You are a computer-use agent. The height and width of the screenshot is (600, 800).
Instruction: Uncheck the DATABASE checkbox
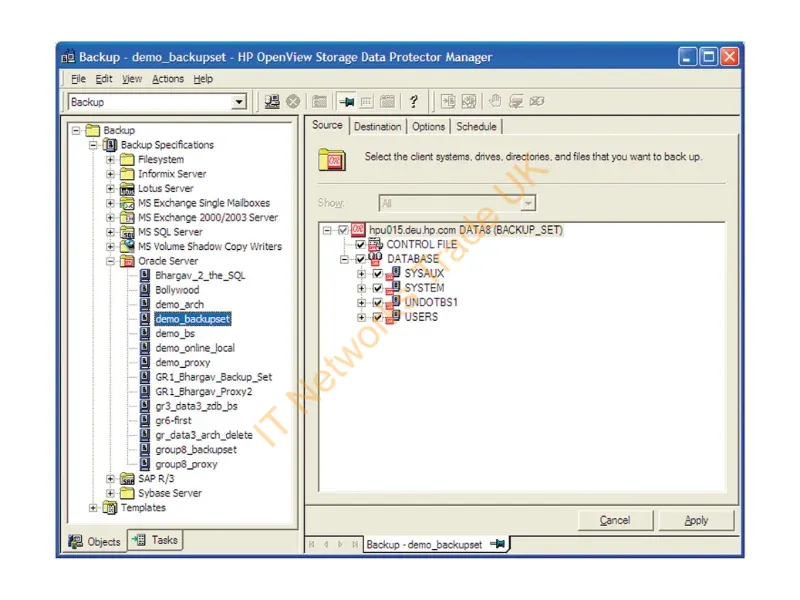(360, 259)
